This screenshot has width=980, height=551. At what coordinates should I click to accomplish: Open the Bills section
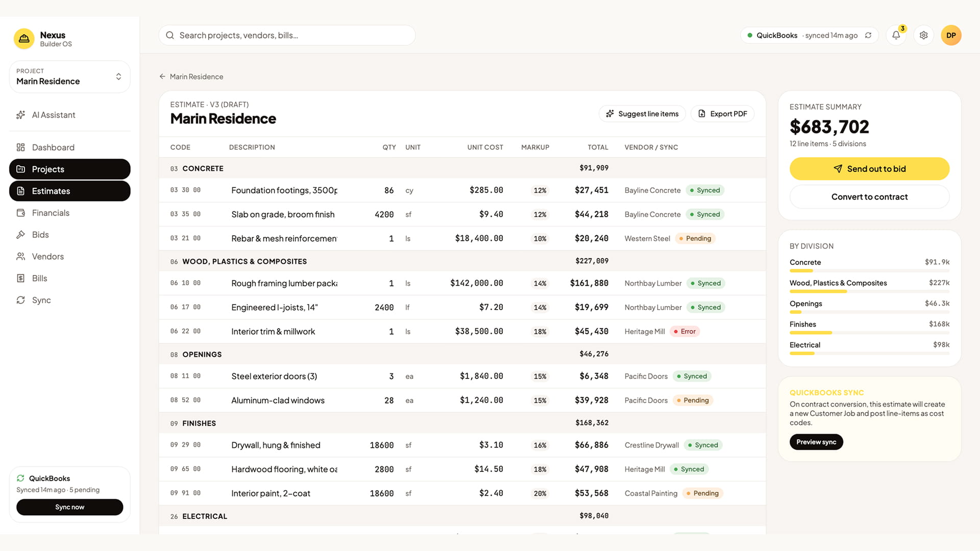70,278
